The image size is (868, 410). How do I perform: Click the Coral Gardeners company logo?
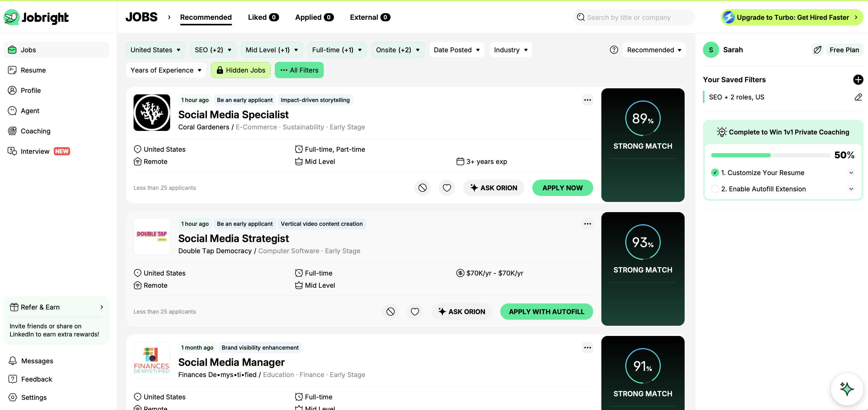click(x=152, y=112)
